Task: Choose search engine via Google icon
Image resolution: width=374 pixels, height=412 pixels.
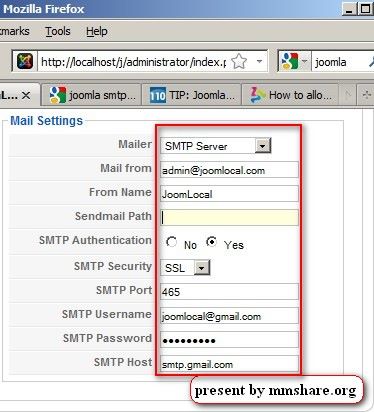Action: tap(290, 62)
